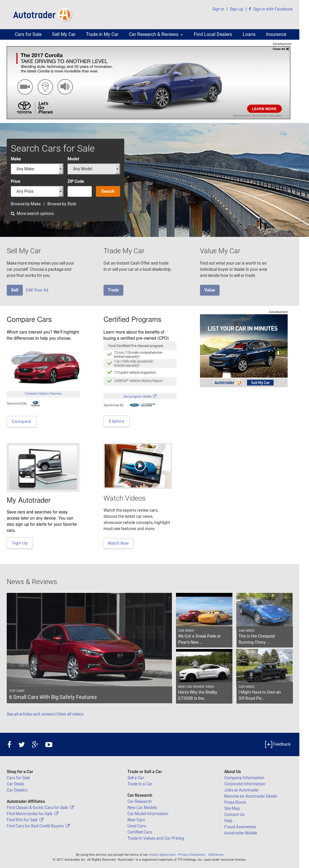Open Fraud Awareness footer link
Image resolution: width=309 pixels, height=868 pixels.
(240, 827)
